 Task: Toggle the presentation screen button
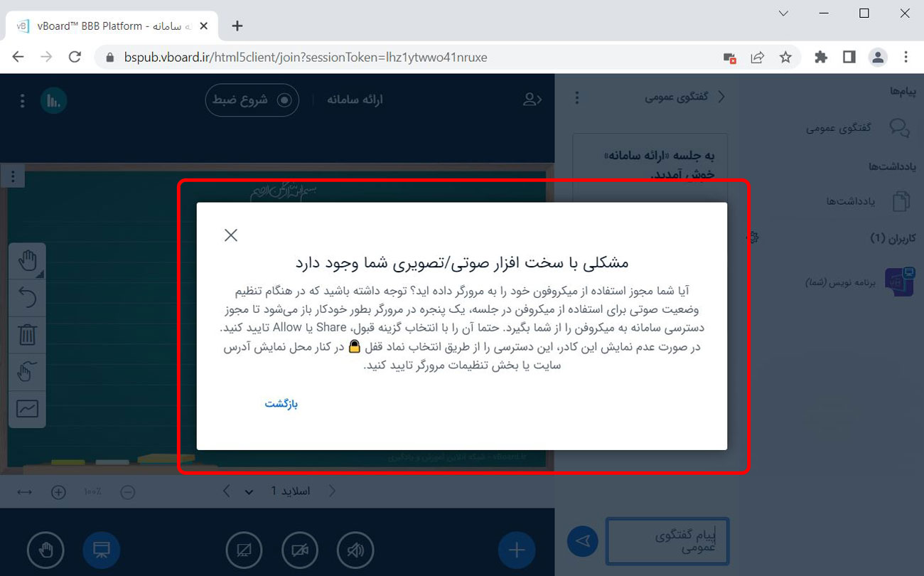coord(101,550)
